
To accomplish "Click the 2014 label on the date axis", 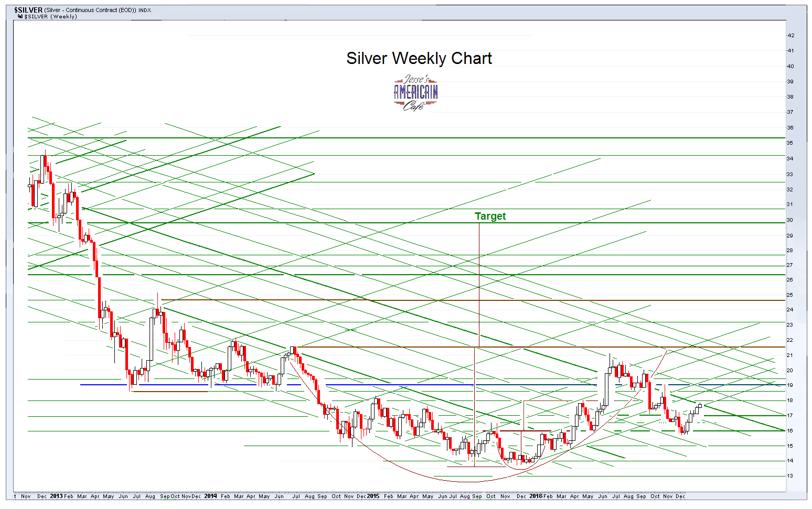I will pyautogui.click(x=210, y=495).
